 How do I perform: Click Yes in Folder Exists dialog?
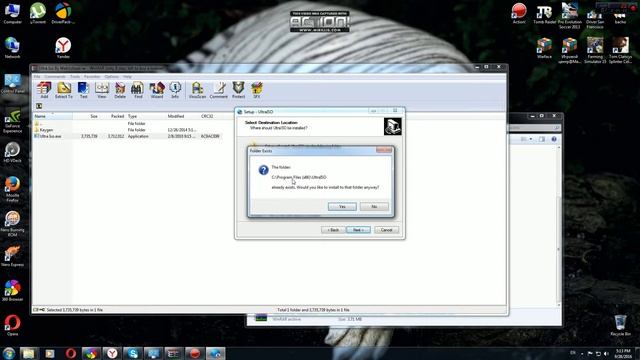click(x=342, y=207)
